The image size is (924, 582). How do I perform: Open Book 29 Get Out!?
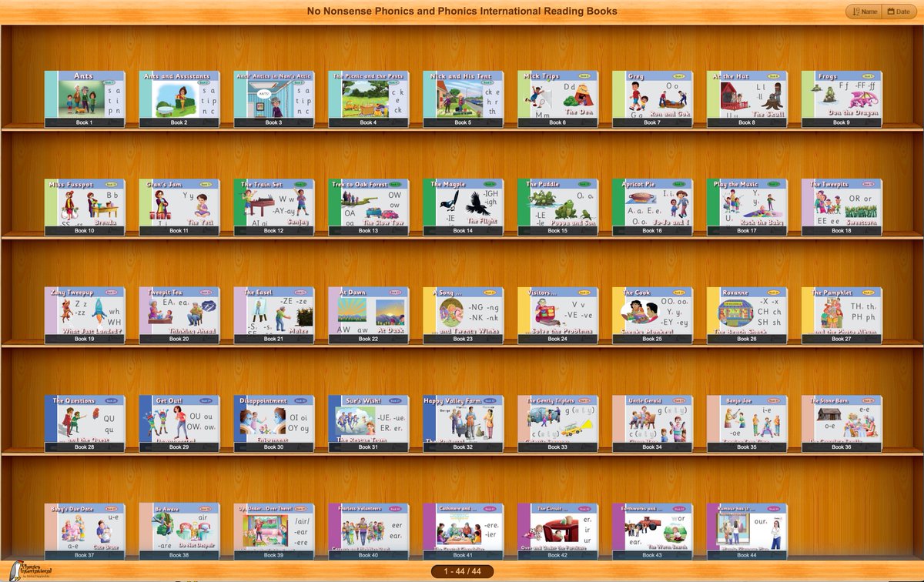point(179,423)
